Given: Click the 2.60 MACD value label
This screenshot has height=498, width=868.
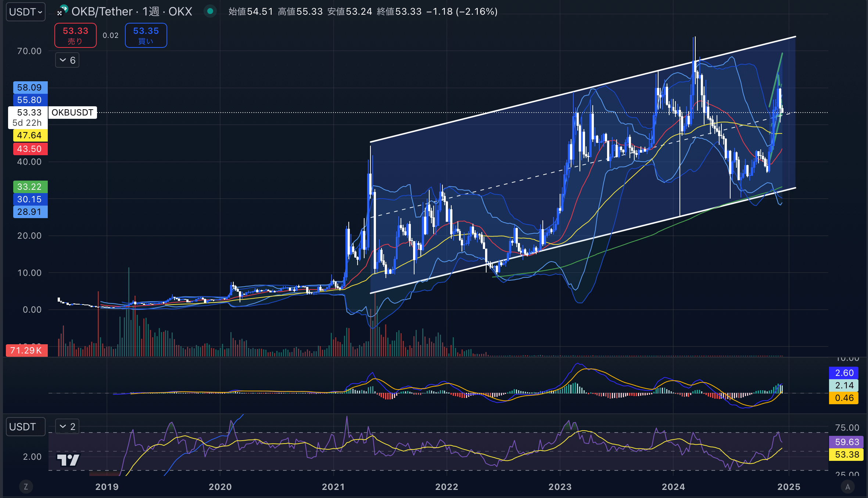Looking at the screenshot, I should [844, 373].
